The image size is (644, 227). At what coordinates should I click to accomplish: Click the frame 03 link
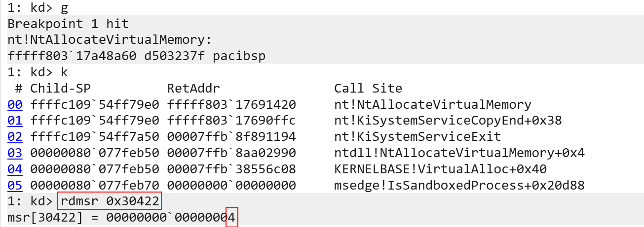coord(15,153)
